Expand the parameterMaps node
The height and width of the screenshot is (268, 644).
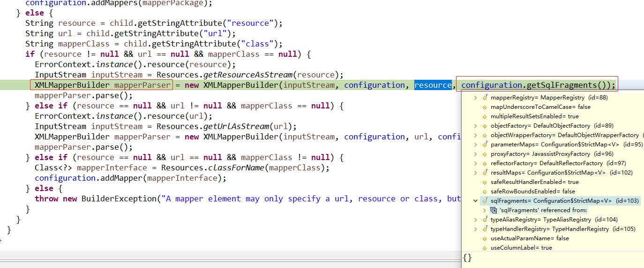point(476,145)
